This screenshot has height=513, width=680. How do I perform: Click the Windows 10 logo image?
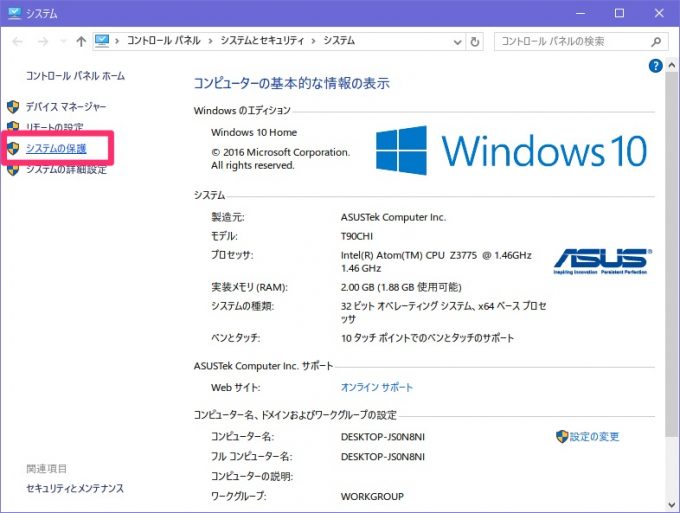coord(512,150)
